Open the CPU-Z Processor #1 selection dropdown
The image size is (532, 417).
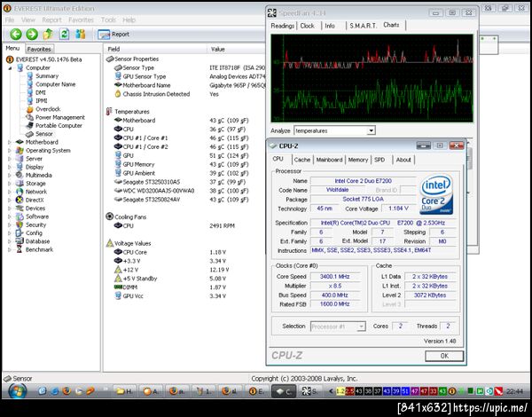[x=362, y=327]
